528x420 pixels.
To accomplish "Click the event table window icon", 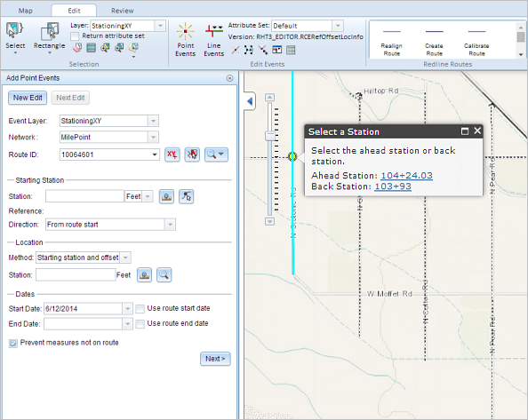I will tap(276, 50).
